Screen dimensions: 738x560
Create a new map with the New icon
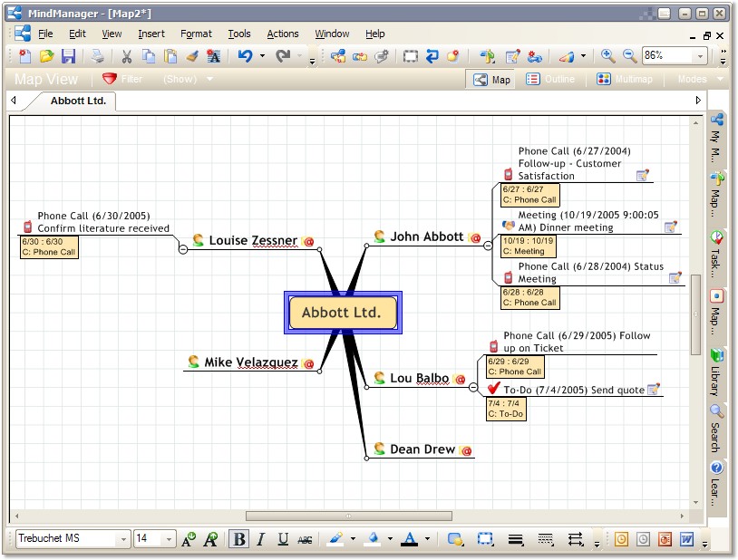pos(25,56)
